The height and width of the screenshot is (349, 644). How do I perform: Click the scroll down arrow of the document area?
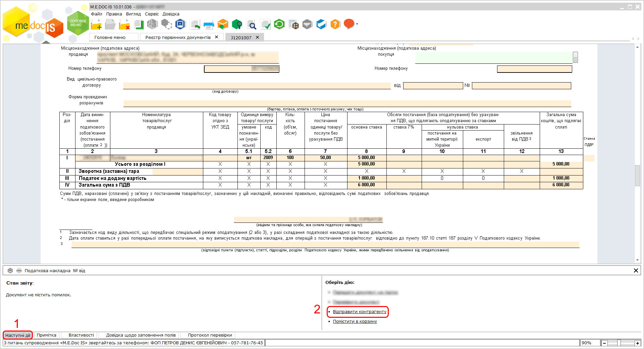pyautogui.click(x=637, y=260)
